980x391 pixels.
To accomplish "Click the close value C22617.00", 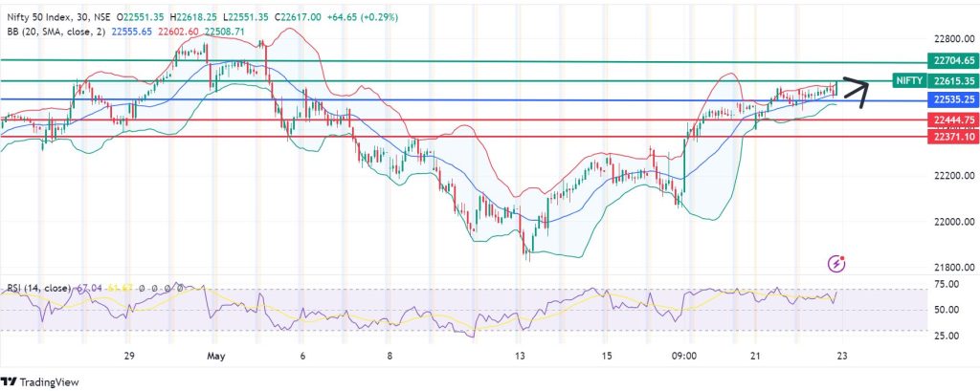I will (x=299, y=19).
